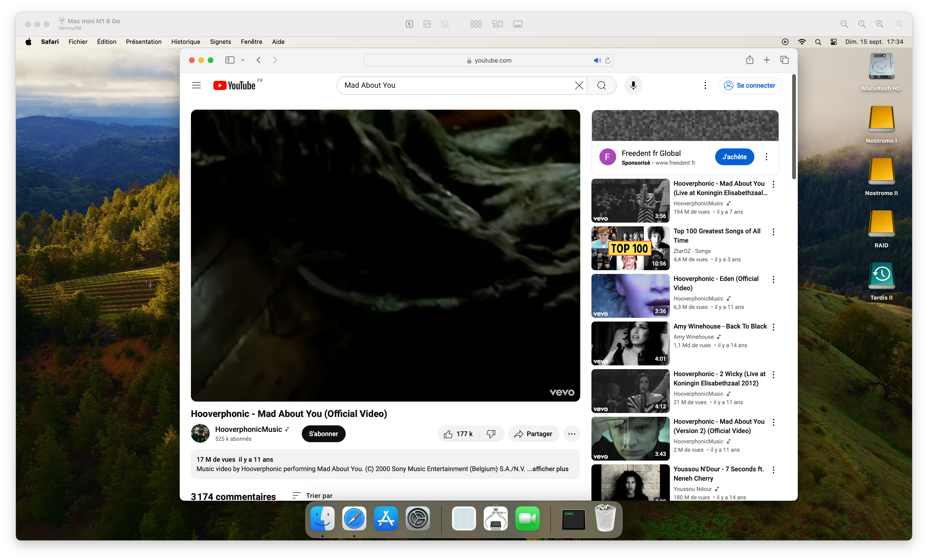
Task: Open the HoverphonicMusic channel avatar
Action: (x=200, y=434)
